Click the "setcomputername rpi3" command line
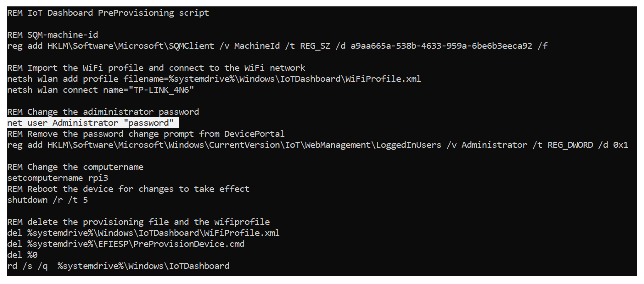Image resolution: width=644 pixels, height=284 pixels. point(58,178)
